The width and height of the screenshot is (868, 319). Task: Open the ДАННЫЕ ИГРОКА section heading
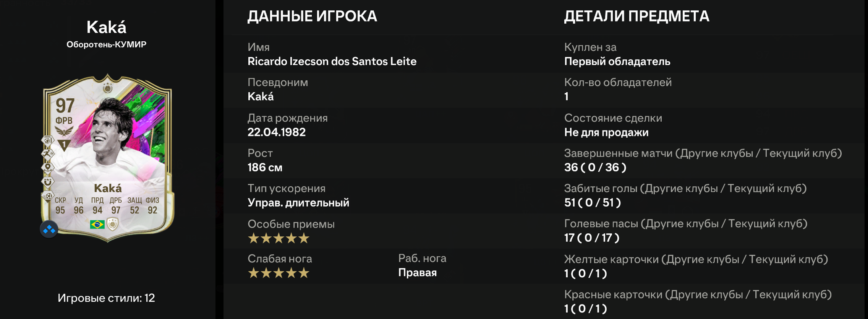312,16
